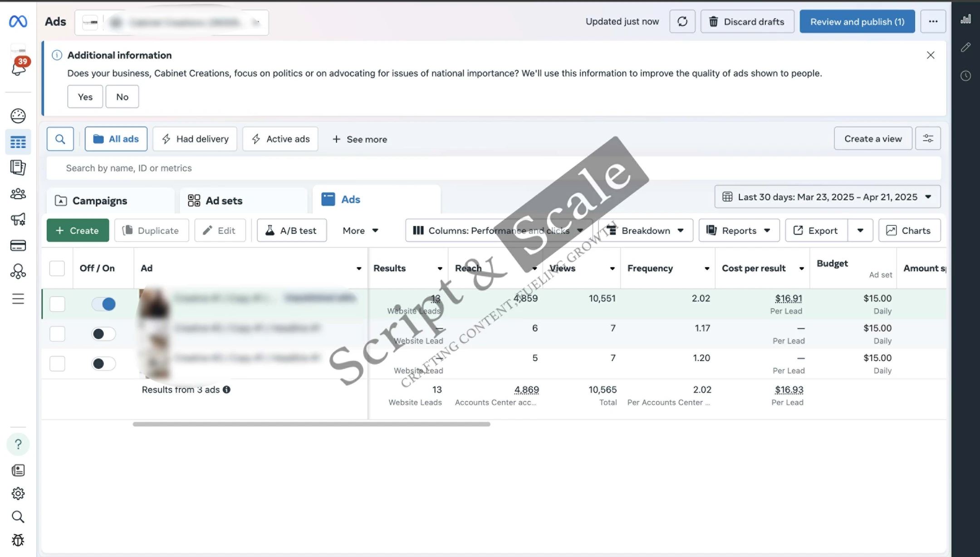Click the activity history clock icon
The width and height of the screenshot is (980, 557).
coord(965,76)
